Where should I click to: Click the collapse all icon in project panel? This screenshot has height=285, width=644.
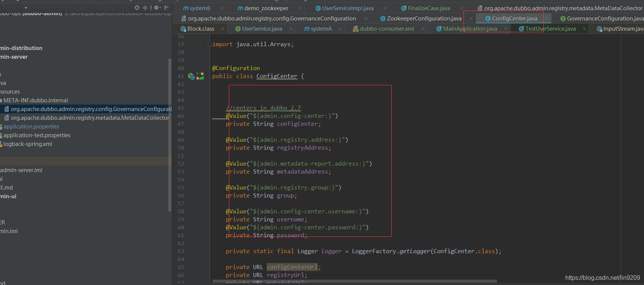145,8
